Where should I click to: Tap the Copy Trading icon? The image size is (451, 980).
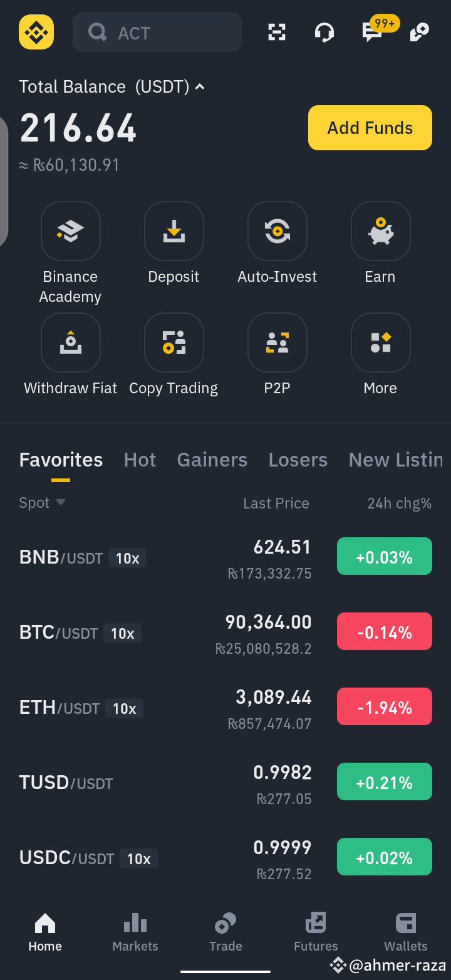(174, 343)
